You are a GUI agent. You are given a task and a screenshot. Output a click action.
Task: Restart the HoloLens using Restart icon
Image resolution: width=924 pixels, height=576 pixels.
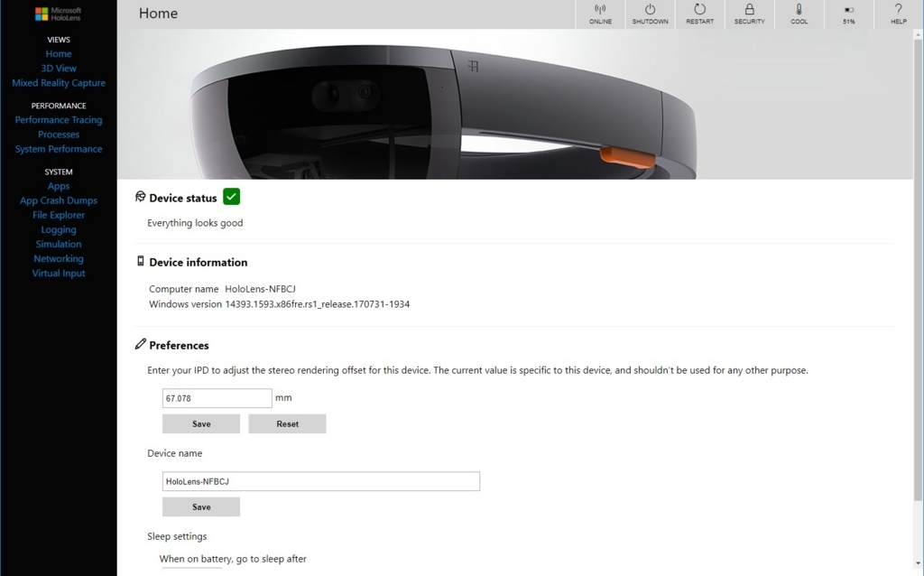coord(699,14)
